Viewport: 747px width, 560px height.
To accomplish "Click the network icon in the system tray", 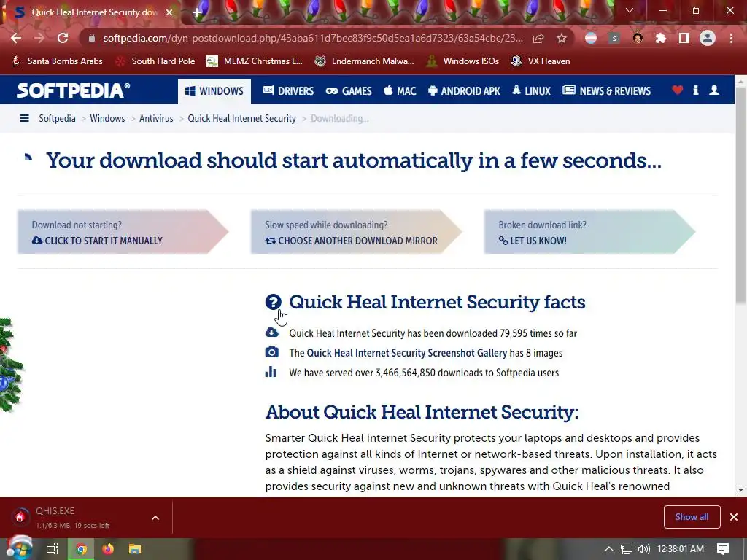I will [627, 549].
